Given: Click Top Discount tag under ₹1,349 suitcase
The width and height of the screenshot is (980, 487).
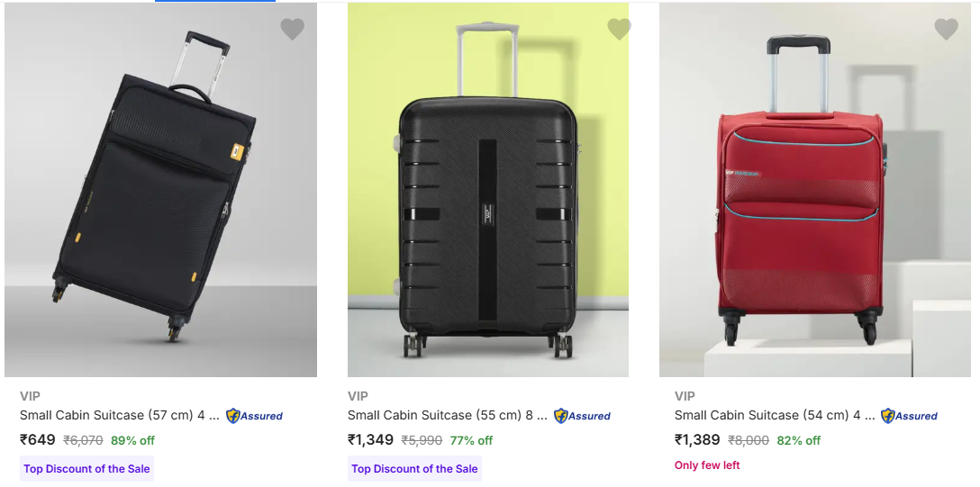Looking at the screenshot, I should click(x=414, y=469).
